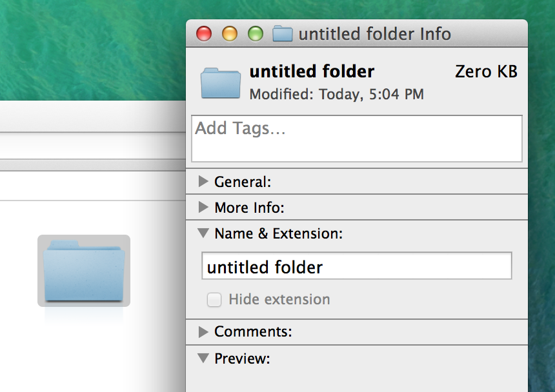The width and height of the screenshot is (555, 392).
Task: Toggle the Hide extension checkbox
Action: (x=214, y=300)
